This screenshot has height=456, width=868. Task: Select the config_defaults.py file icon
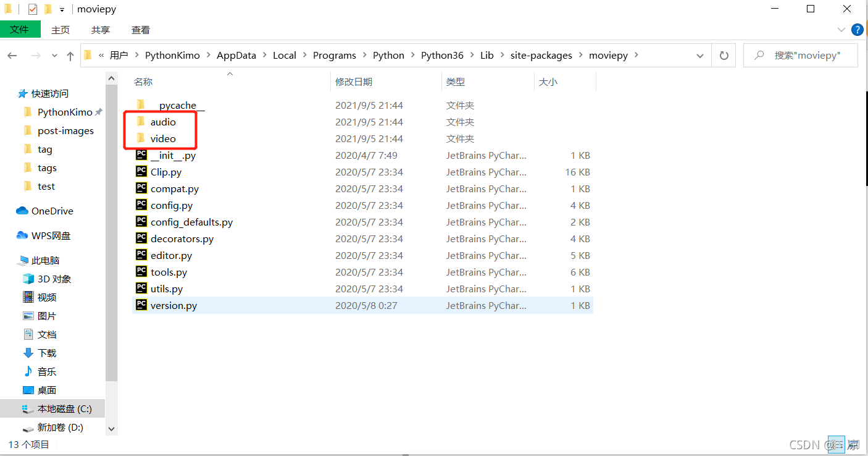[x=141, y=222]
